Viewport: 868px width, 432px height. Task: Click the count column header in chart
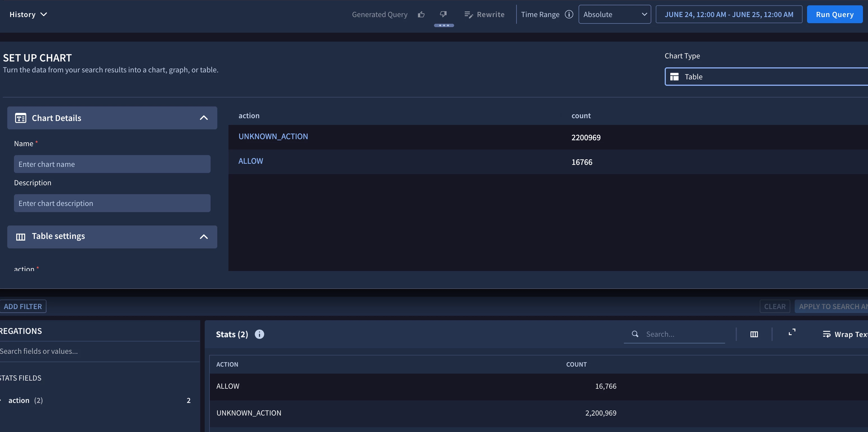(x=581, y=115)
